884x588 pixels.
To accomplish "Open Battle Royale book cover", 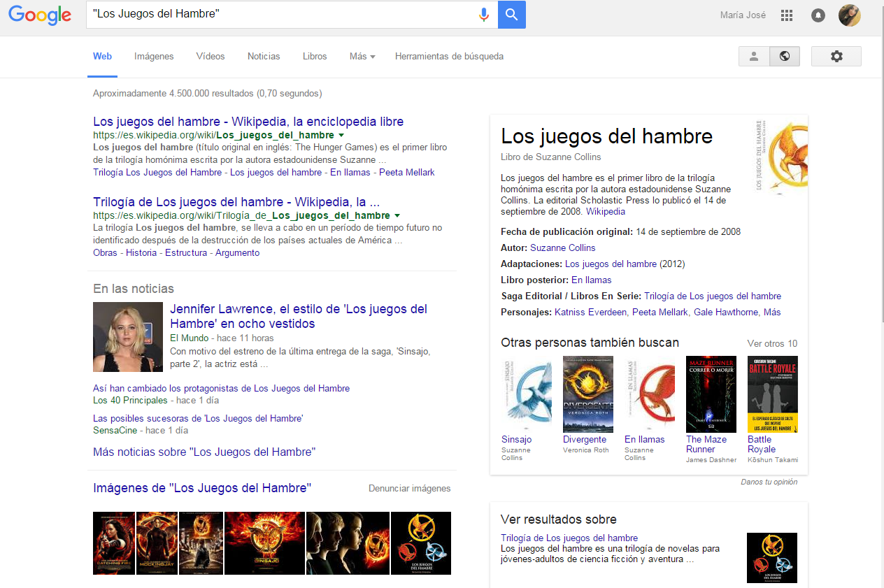I will (x=773, y=394).
